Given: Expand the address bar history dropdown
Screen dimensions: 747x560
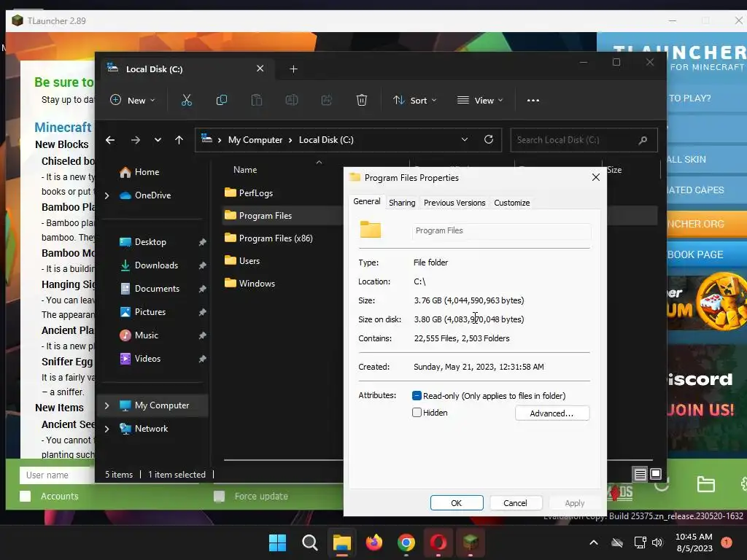Looking at the screenshot, I should click(x=465, y=139).
